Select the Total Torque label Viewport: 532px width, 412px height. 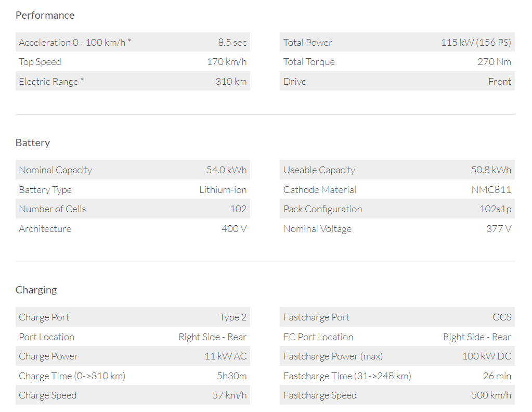(x=309, y=62)
